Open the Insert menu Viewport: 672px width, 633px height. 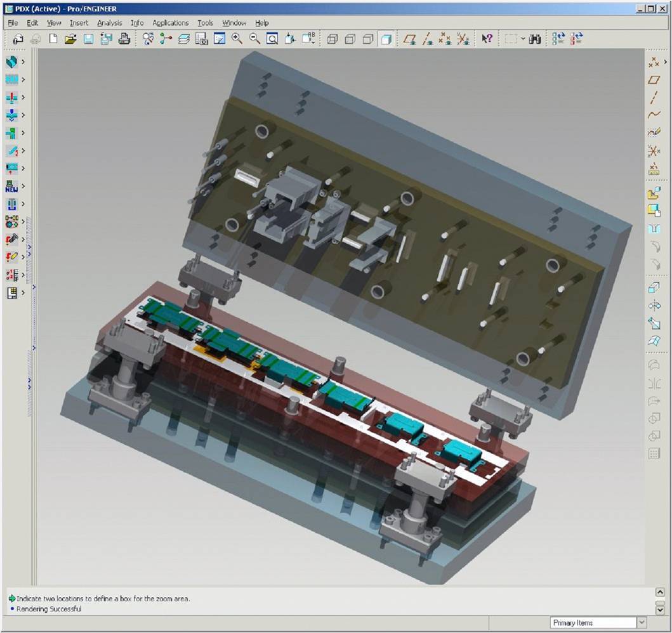79,23
